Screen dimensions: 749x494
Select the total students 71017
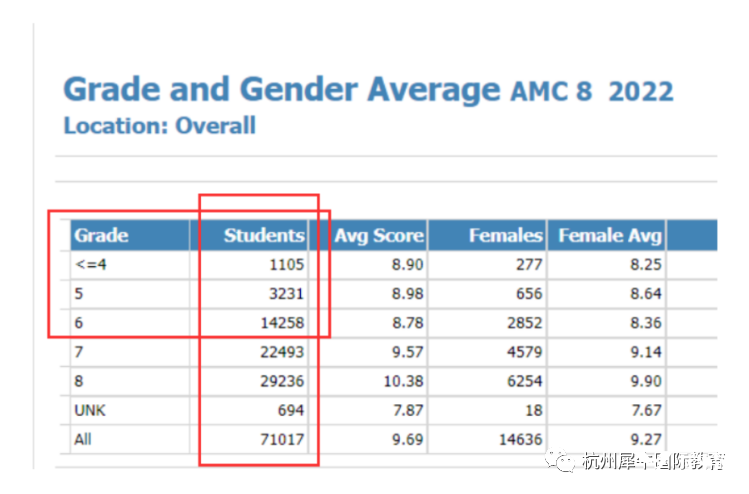pyautogui.click(x=282, y=439)
